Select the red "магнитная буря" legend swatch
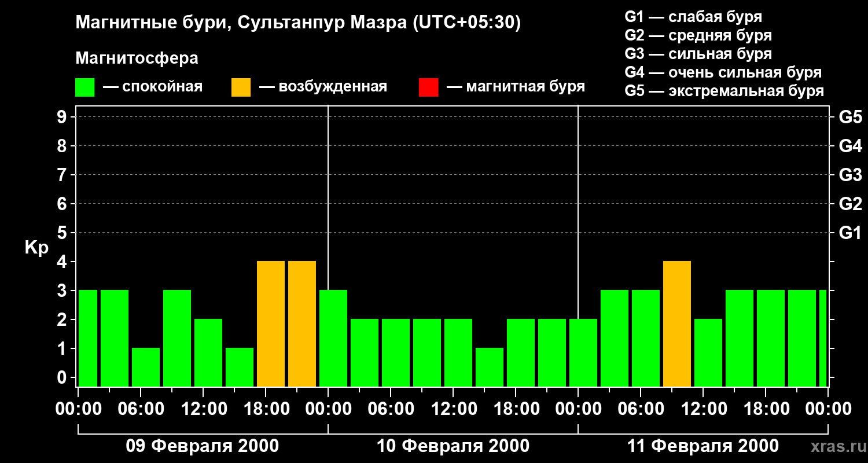The image size is (868, 463). [428, 87]
